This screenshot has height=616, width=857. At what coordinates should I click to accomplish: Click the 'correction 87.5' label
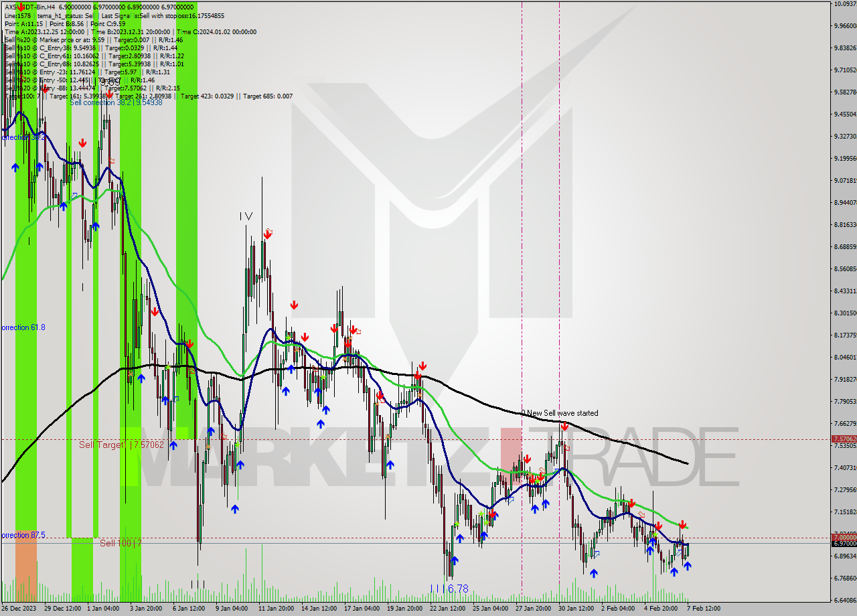point(23,535)
